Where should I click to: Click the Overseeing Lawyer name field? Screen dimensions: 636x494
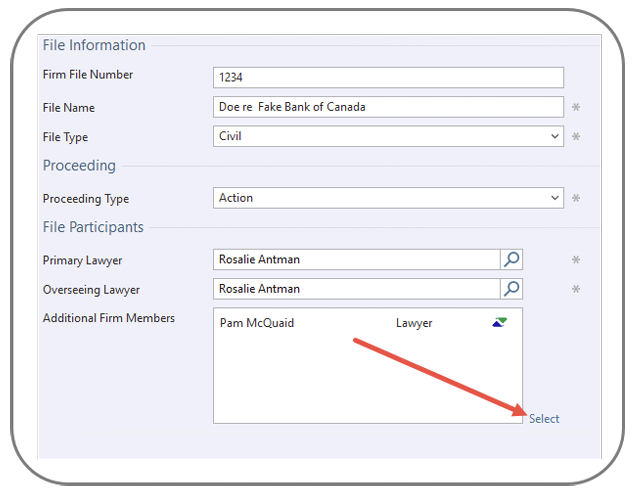[x=356, y=289]
